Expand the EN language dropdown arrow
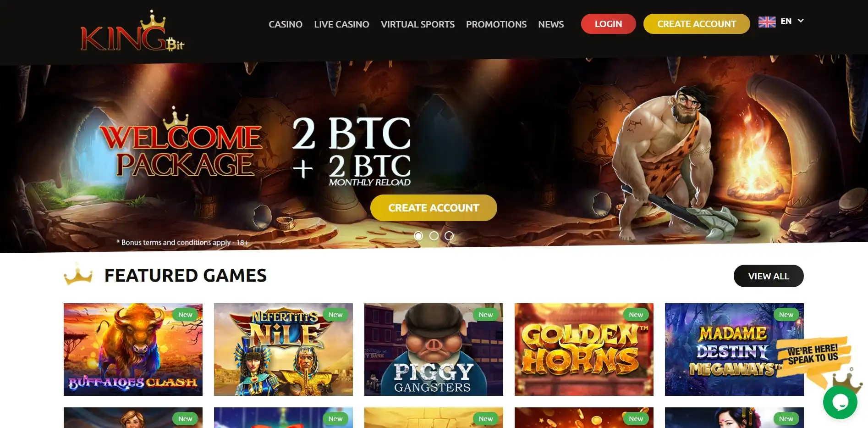 coord(801,21)
